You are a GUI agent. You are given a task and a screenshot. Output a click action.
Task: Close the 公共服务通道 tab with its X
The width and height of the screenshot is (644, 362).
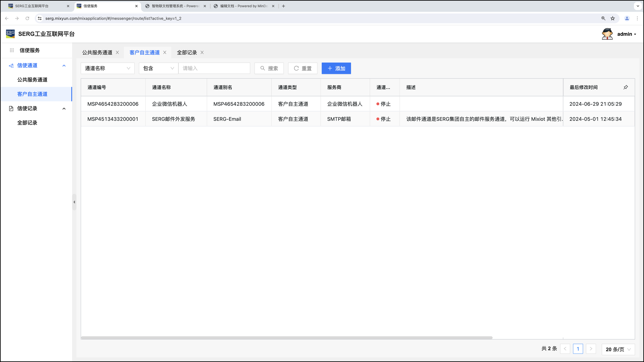tap(117, 52)
